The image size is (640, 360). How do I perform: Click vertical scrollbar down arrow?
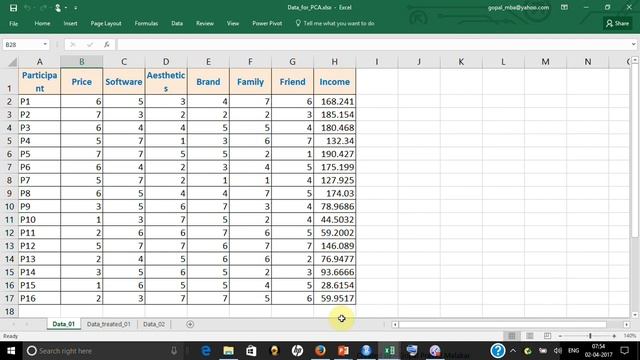click(635, 315)
